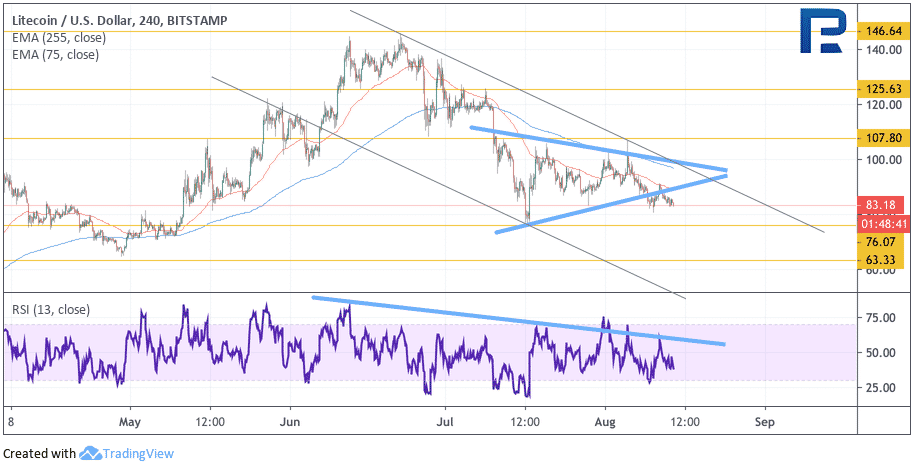Click the Aug marker on time axis

pyautogui.click(x=605, y=423)
